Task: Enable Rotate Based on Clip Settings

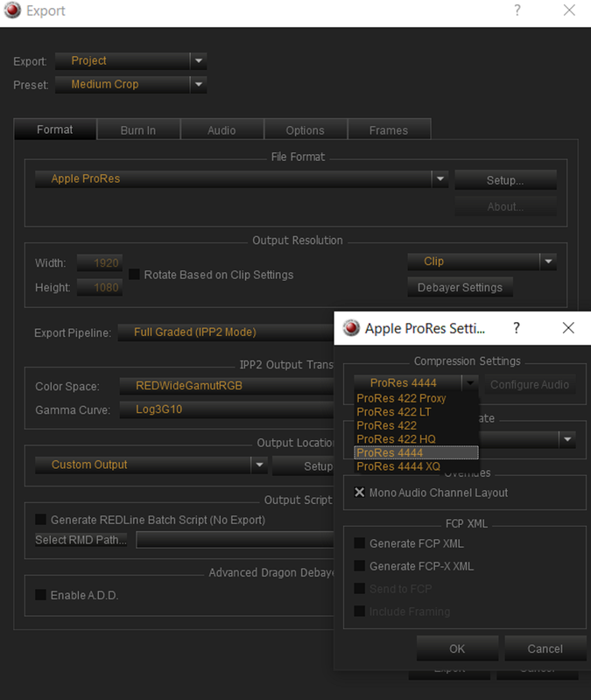Action: [134, 274]
